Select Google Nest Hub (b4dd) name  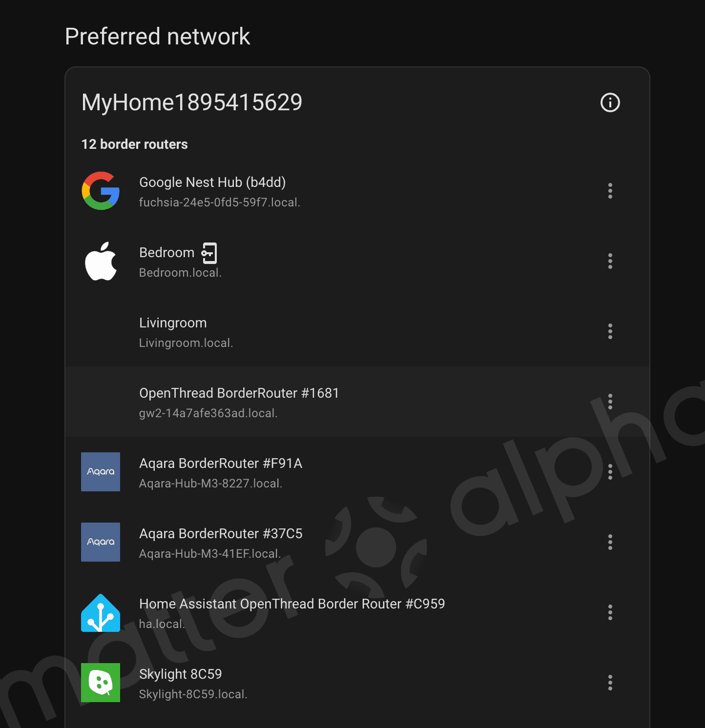coord(212,182)
